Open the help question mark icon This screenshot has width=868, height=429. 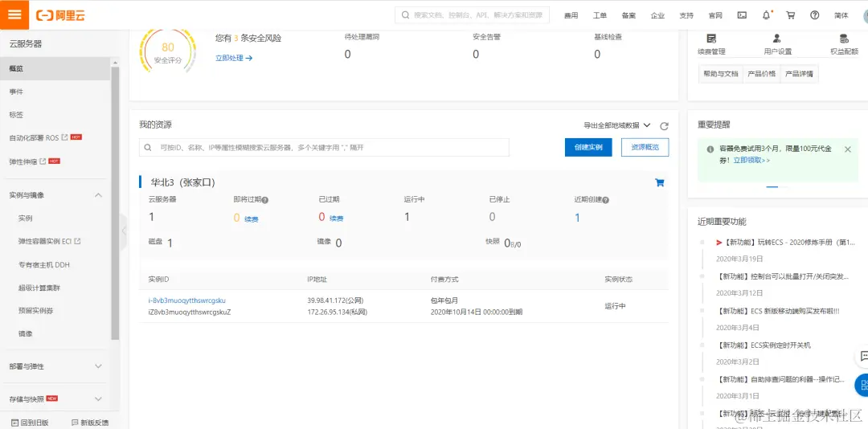pyautogui.click(x=815, y=15)
